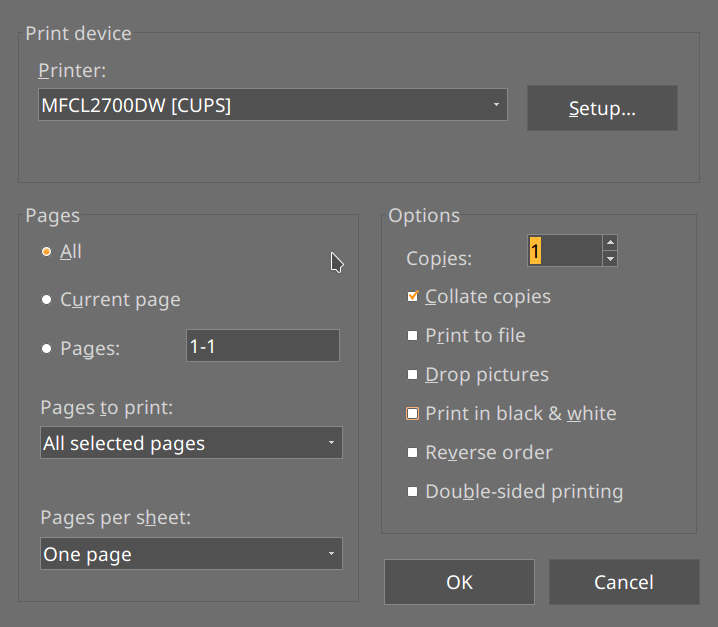The image size is (718, 627).
Task: Click the Collate copies label text
Action: pos(488,297)
